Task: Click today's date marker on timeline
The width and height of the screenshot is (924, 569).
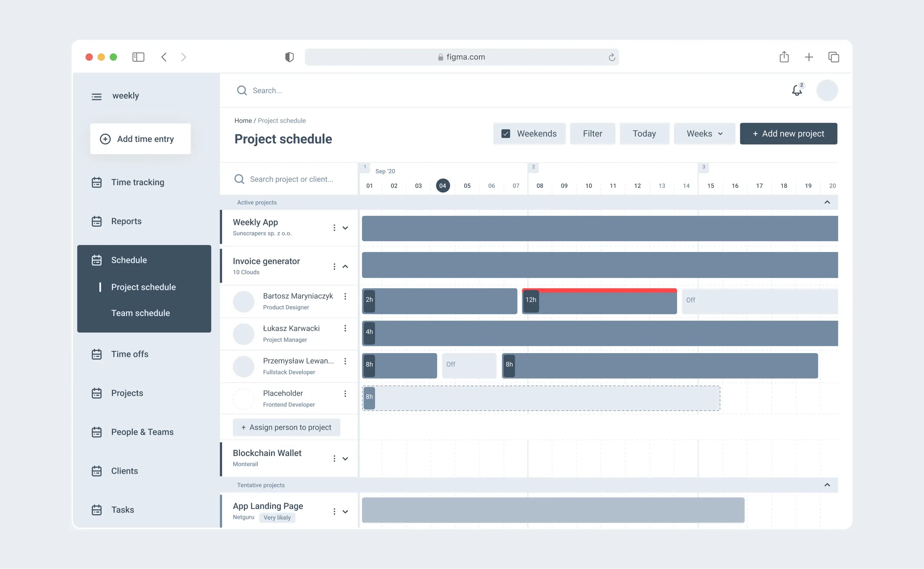Action: (442, 186)
